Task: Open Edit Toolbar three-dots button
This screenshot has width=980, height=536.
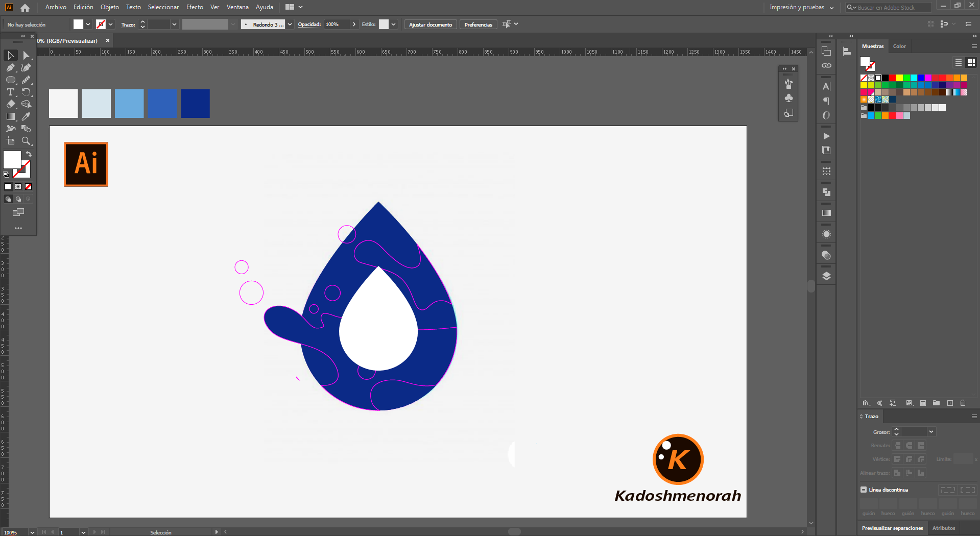Action: [18, 228]
